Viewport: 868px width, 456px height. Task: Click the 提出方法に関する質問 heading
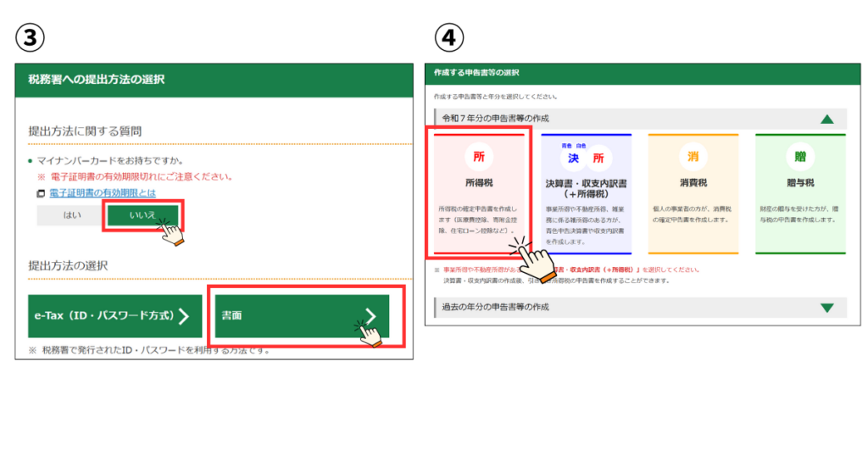(x=85, y=131)
